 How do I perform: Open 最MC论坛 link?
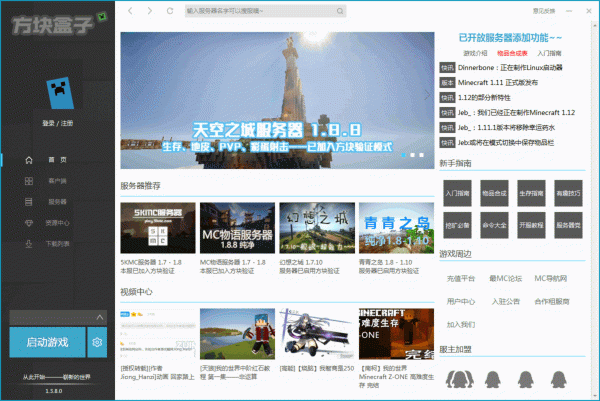pyautogui.click(x=505, y=279)
